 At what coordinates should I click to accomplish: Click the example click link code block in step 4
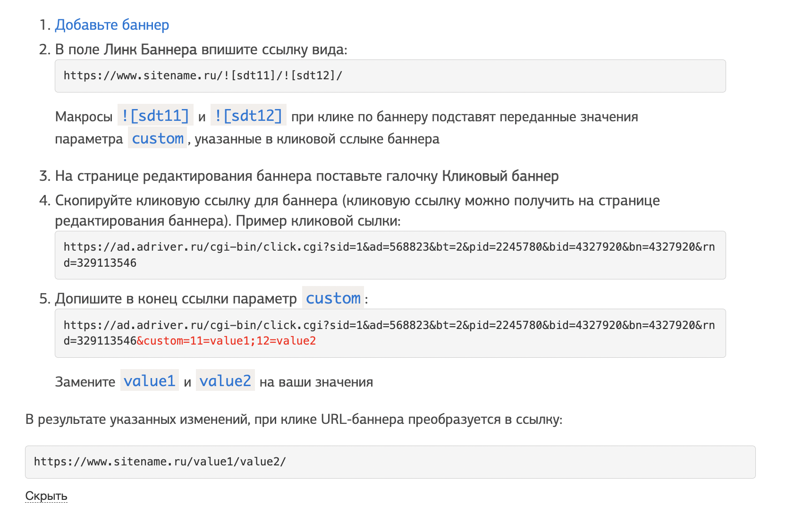click(389, 255)
